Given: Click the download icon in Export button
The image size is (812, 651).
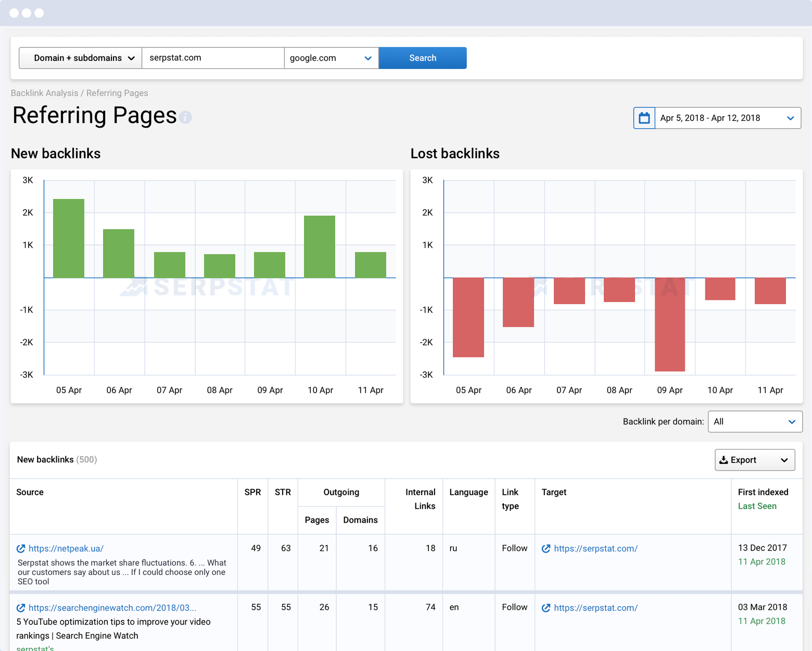Looking at the screenshot, I should point(724,460).
